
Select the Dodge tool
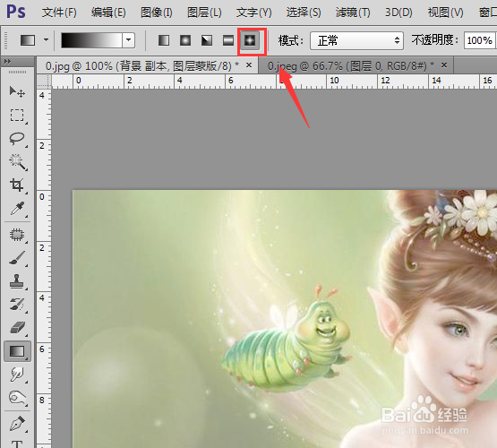[17, 398]
